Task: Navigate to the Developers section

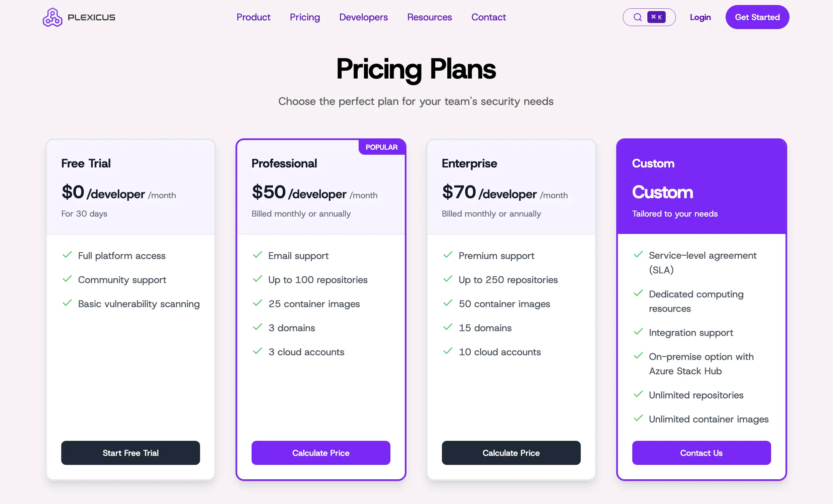Action: (x=363, y=17)
